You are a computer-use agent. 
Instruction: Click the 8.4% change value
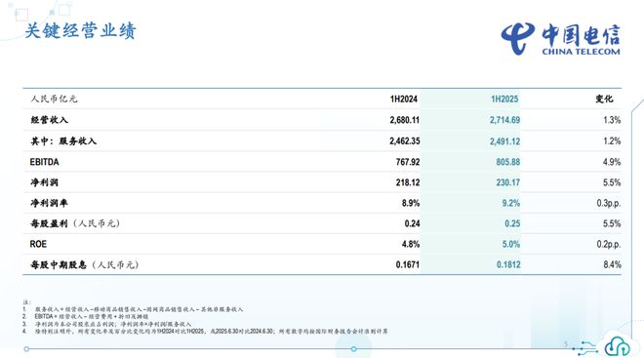[612, 264]
